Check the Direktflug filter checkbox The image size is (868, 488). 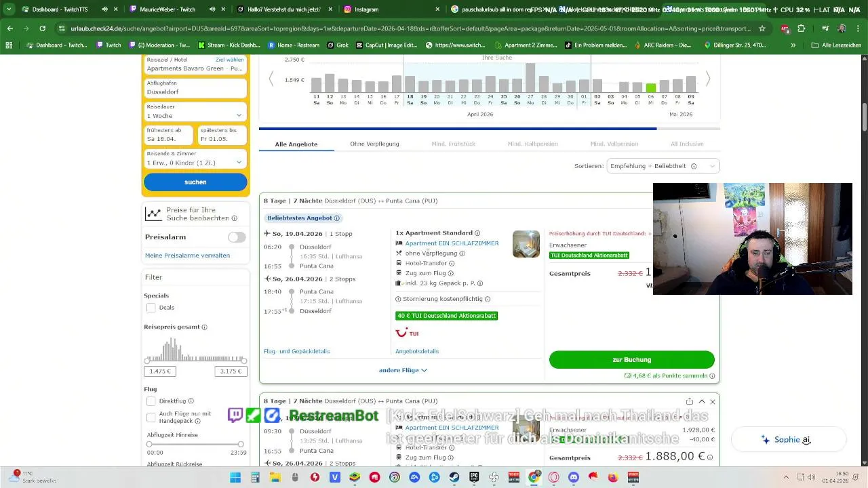click(151, 401)
